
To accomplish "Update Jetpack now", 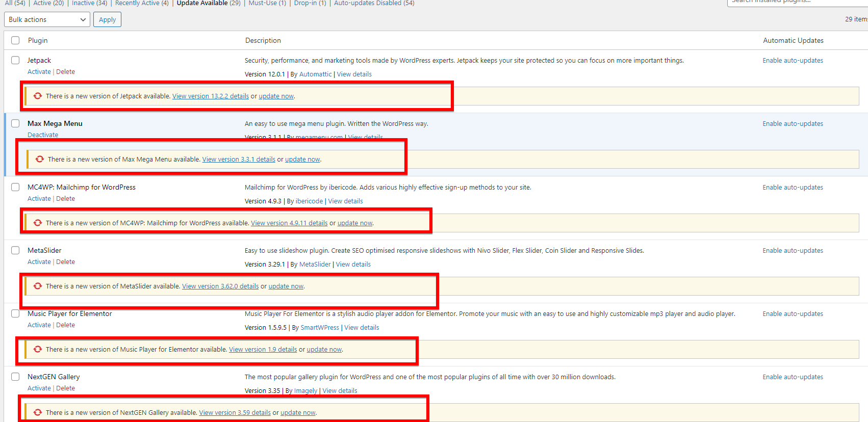I will tap(276, 96).
